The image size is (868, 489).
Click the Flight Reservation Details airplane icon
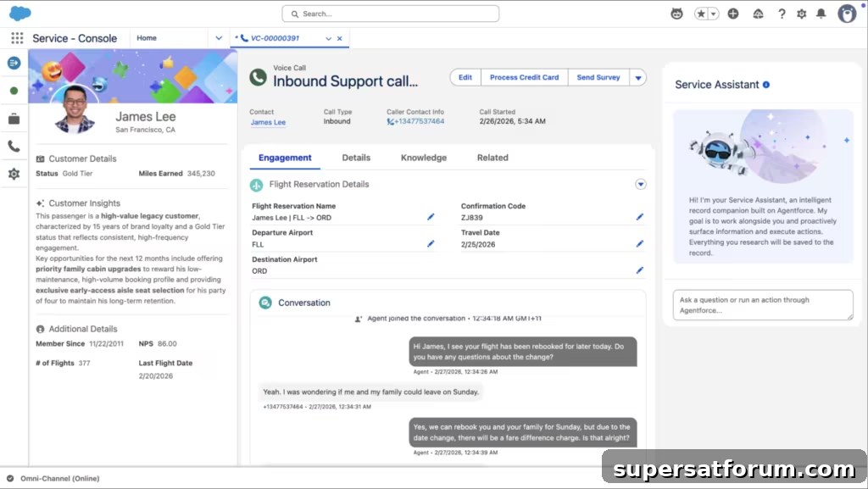pos(256,185)
